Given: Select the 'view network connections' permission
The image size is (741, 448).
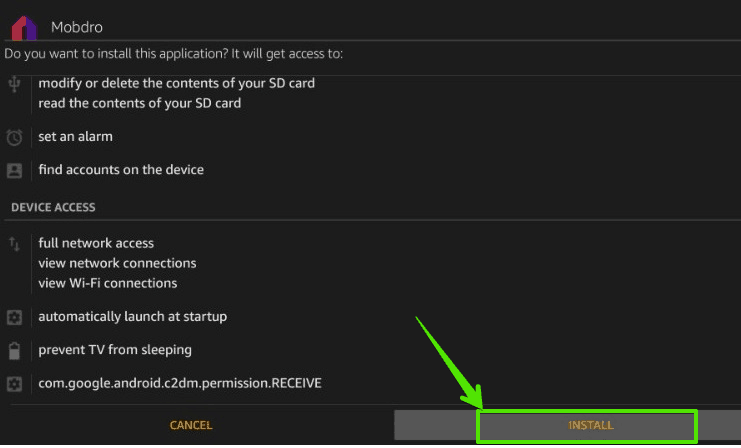Looking at the screenshot, I should (117, 263).
